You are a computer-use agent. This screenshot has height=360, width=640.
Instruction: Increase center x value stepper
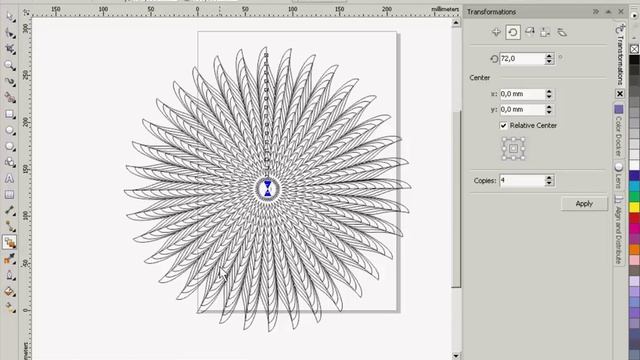coord(549,91)
